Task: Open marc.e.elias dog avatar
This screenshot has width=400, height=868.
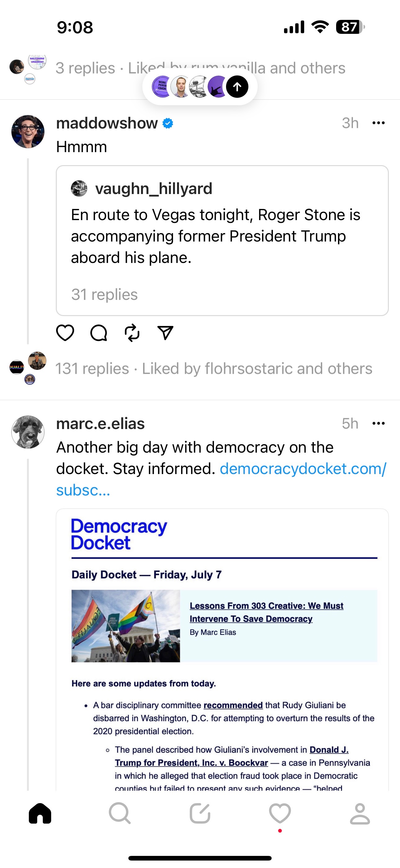Action: (x=28, y=432)
